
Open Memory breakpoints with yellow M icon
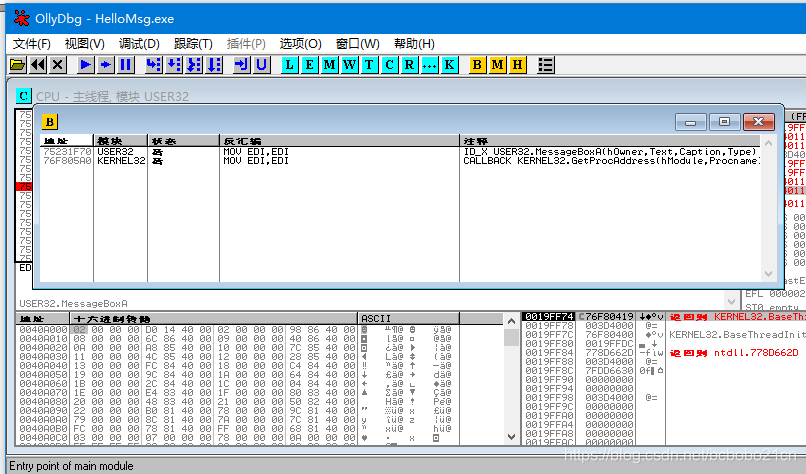498,65
